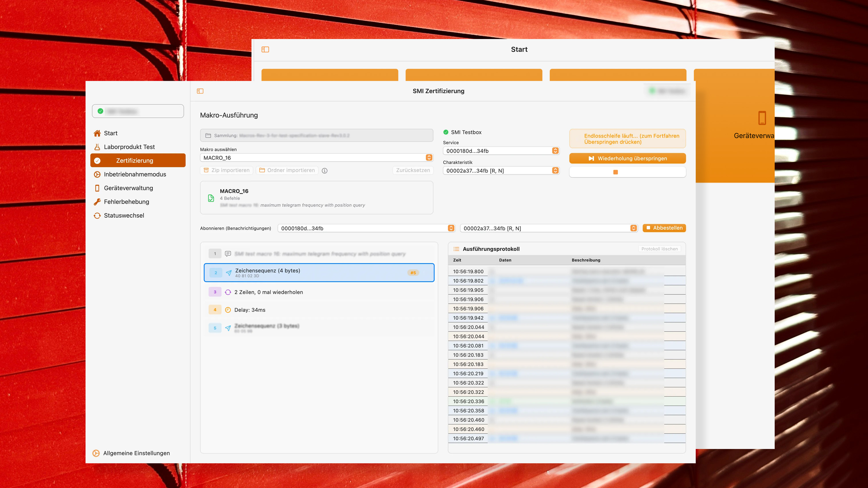Select Zertifizierung sidebar item
The height and width of the screenshot is (488, 868).
(x=138, y=160)
